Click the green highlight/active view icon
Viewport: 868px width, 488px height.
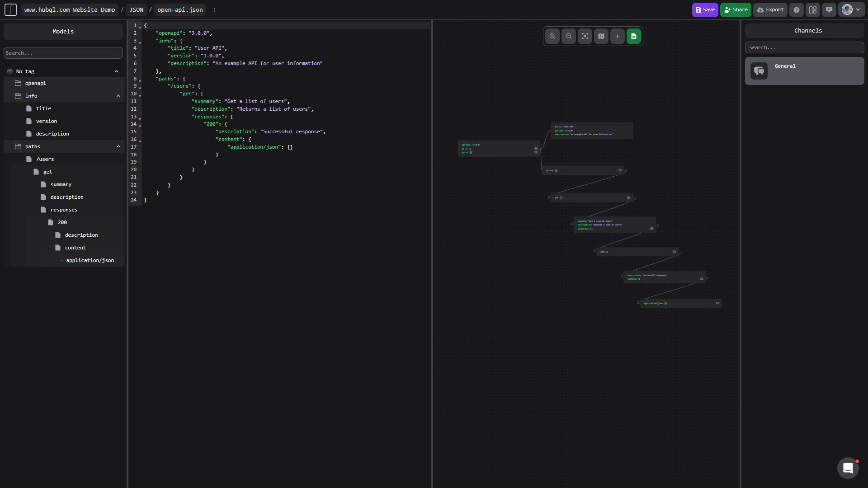click(x=634, y=36)
